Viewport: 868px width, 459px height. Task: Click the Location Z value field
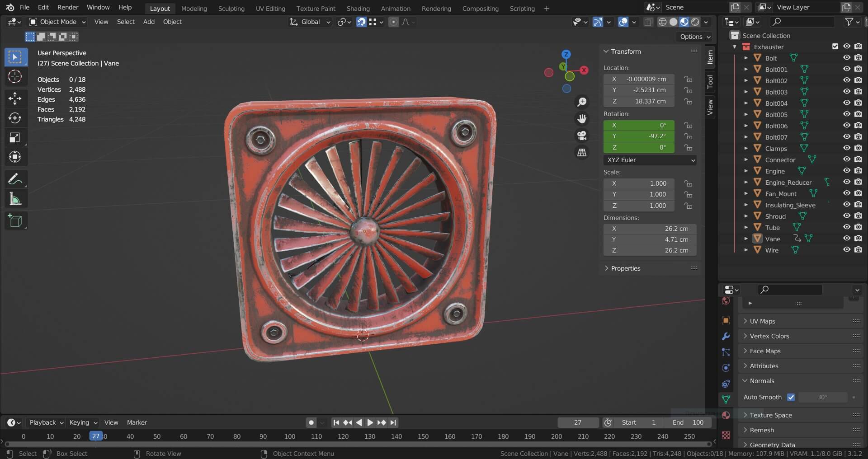pyautogui.click(x=639, y=101)
